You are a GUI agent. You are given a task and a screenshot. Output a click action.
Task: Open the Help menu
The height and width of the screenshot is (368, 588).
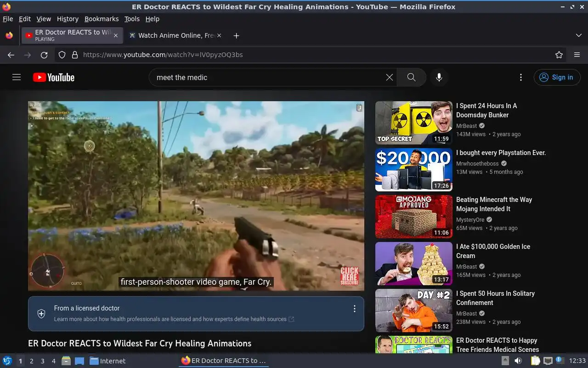152,19
